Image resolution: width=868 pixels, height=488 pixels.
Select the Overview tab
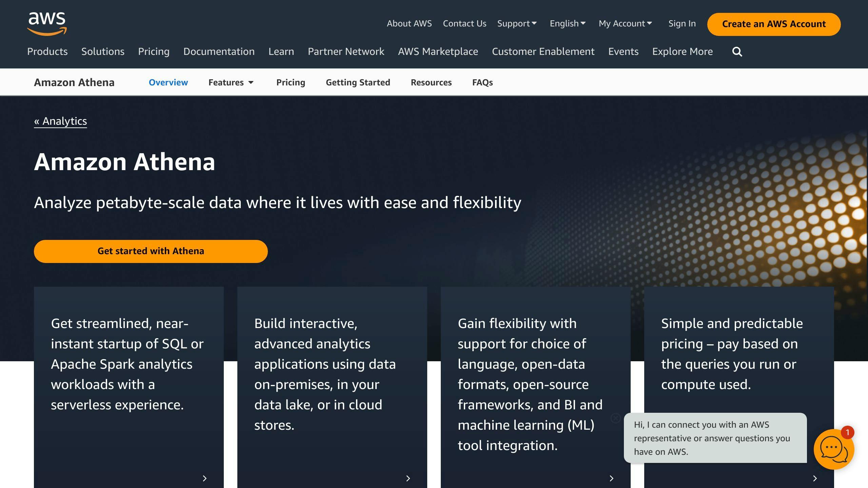168,82
